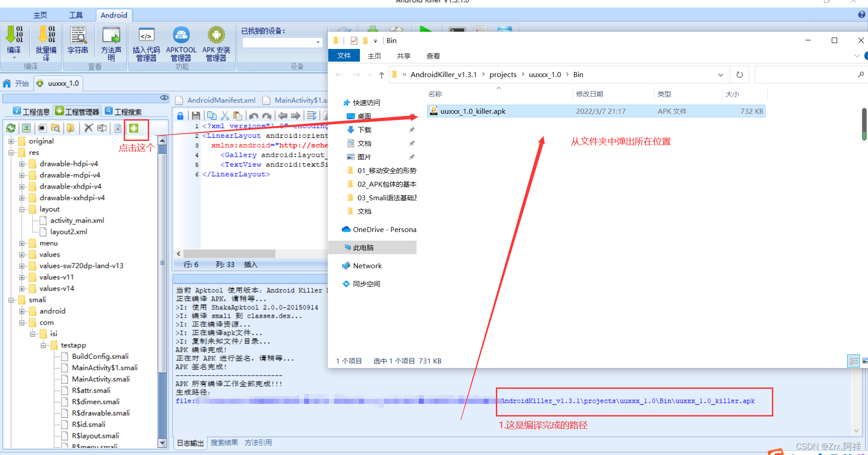
Task: Select 此电脑 in Explorer sidebar
Action: [x=372, y=248]
